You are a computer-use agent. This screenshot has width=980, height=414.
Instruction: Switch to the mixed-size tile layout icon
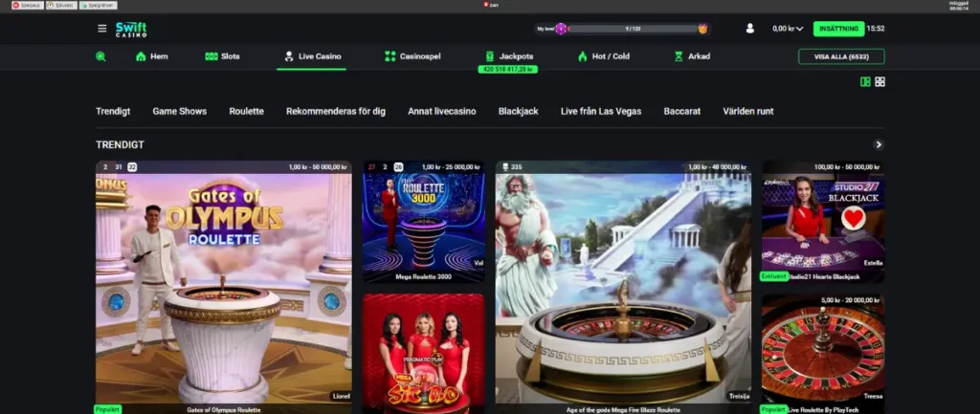865,82
